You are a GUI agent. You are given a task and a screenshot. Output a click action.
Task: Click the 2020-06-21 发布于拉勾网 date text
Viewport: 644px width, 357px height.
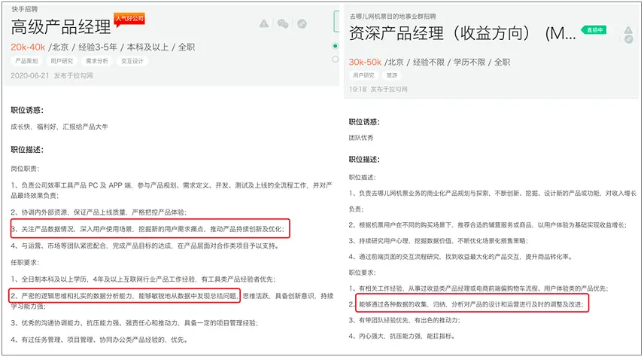pyautogui.click(x=52, y=75)
